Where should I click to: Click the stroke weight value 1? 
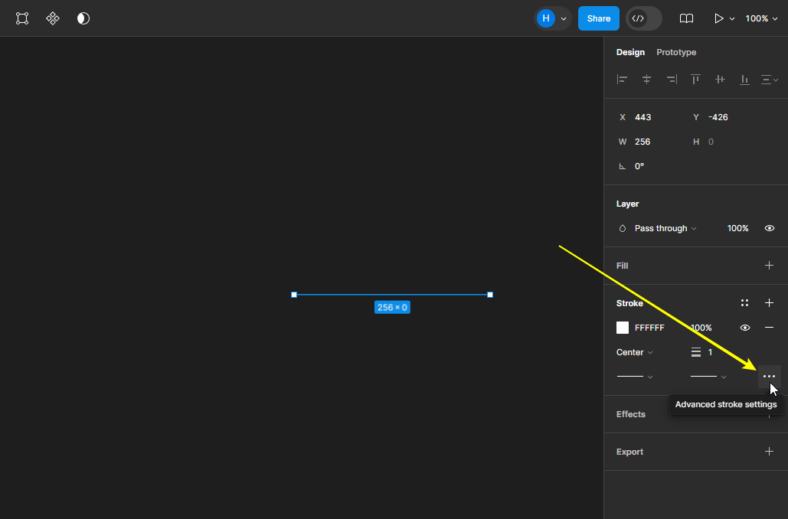coord(710,352)
